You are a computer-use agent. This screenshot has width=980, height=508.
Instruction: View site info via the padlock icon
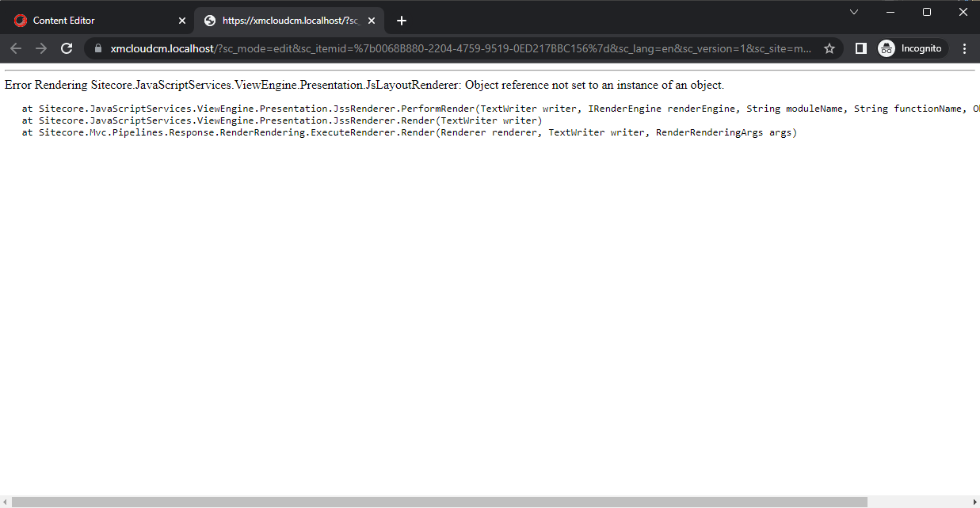97,48
